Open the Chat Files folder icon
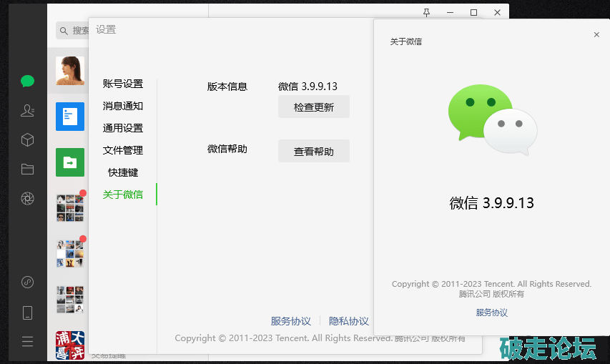Image resolution: width=610 pixels, height=364 pixels. (x=27, y=169)
